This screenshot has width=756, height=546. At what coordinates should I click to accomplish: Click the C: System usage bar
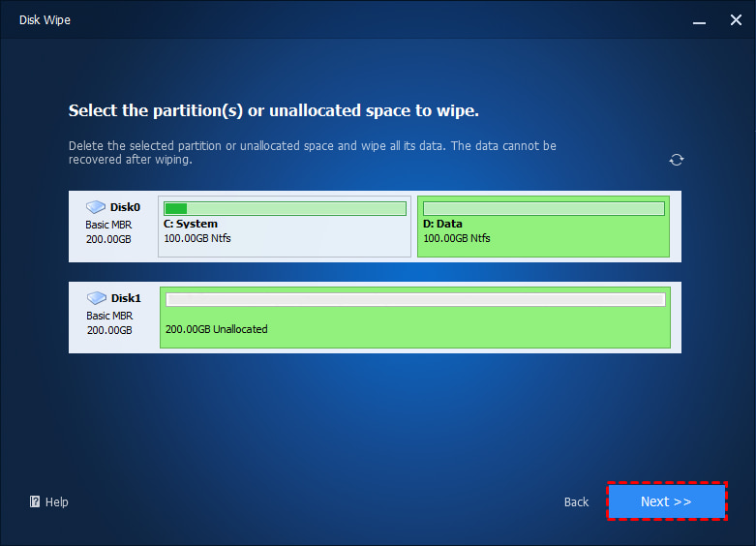(x=285, y=208)
